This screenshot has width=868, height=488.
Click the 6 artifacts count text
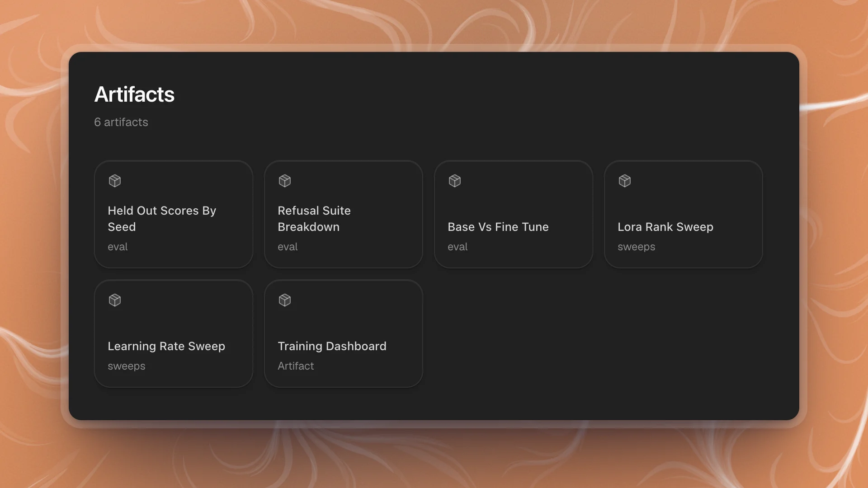[x=121, y=122]
